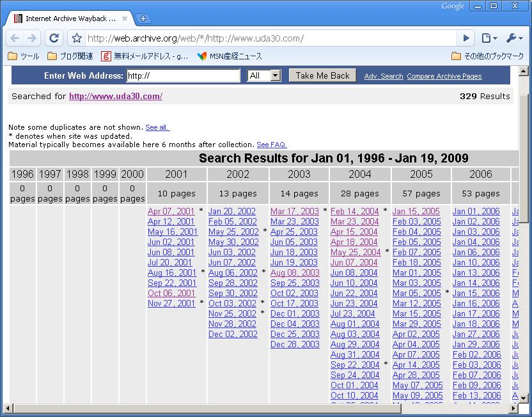The height and width of the screenshot is (417, 532).
Task: Open the Compare Archive Pages link
Action: [444, 76]
